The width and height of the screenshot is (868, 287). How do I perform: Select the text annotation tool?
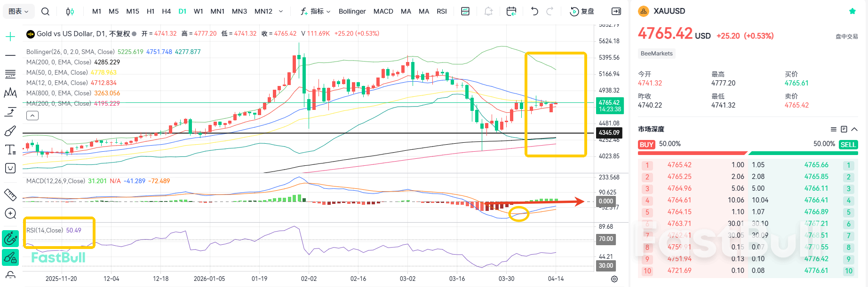pyautogui.click(x=10, y=150)
